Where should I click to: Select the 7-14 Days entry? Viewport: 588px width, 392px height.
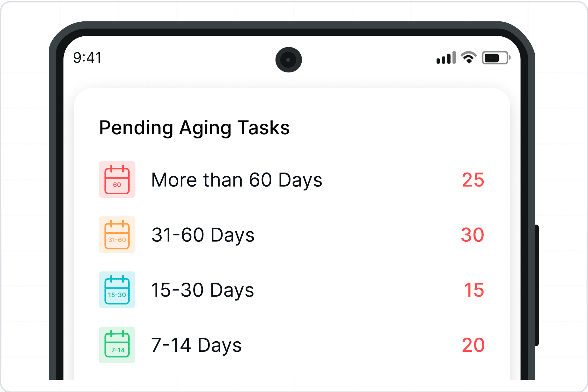pyautogui.click(x=292, y=345)
